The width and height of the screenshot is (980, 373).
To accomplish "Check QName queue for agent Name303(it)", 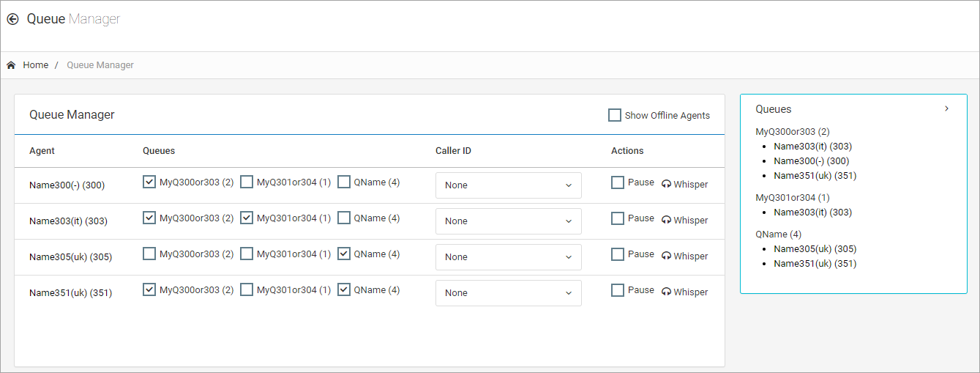I will (x=344, y=218).
